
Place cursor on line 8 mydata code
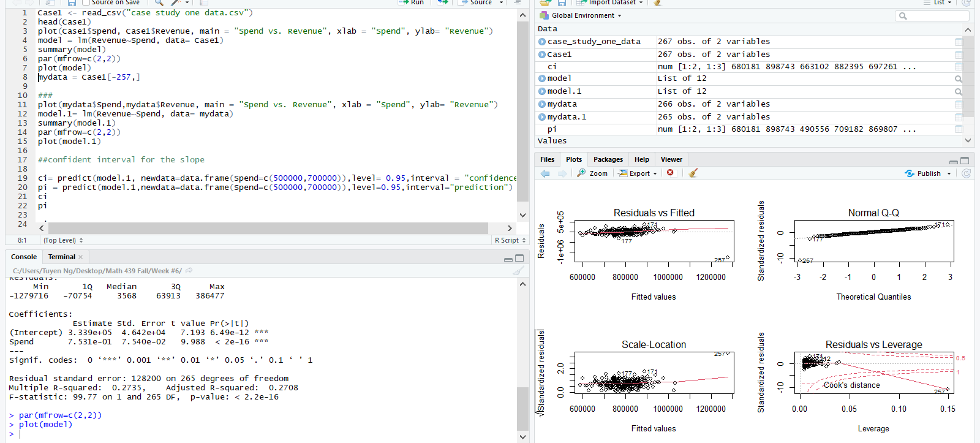(x=89, y=77)
